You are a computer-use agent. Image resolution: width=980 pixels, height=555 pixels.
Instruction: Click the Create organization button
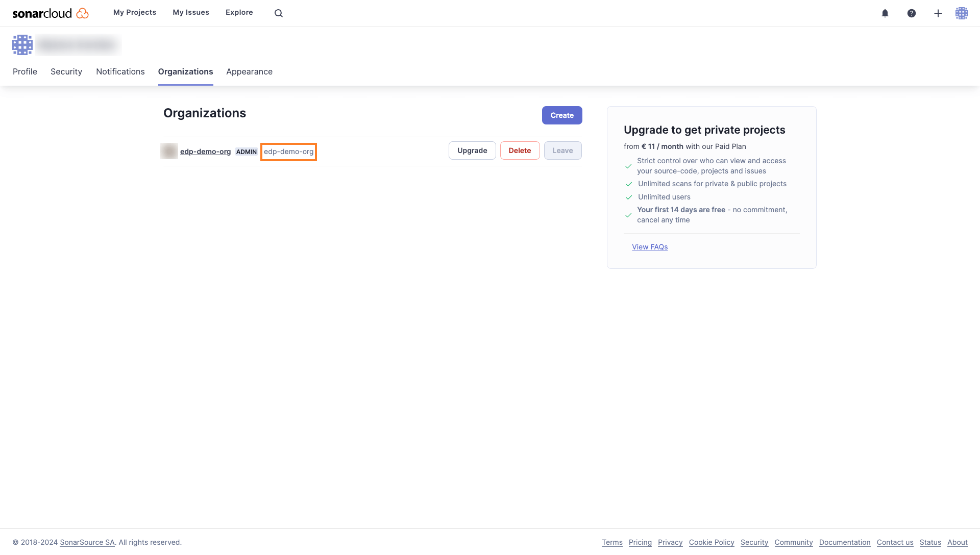pyautogui.click(x=562, y=115)
